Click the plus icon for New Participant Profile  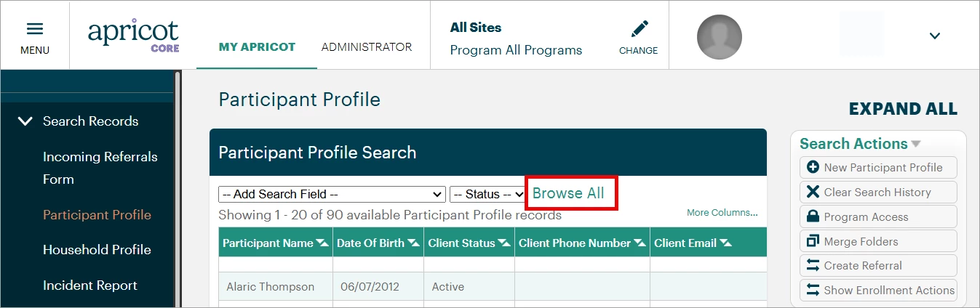[813, 168]
